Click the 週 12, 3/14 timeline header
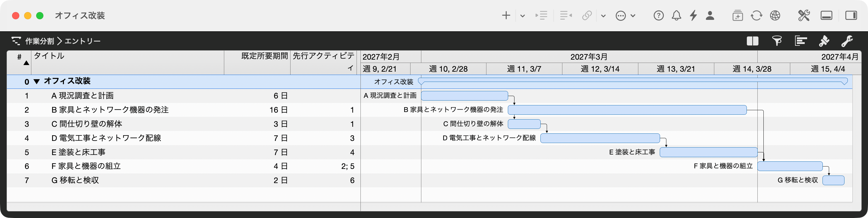 (600, 69)
